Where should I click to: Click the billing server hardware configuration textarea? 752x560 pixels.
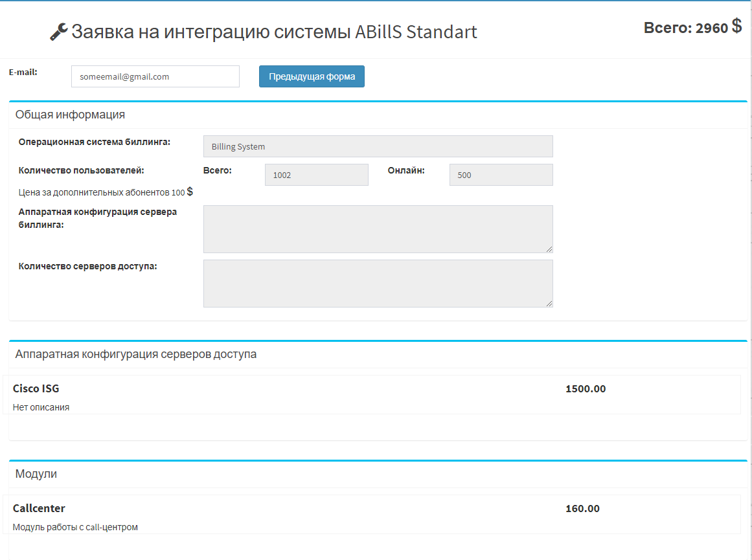[378, 229]
